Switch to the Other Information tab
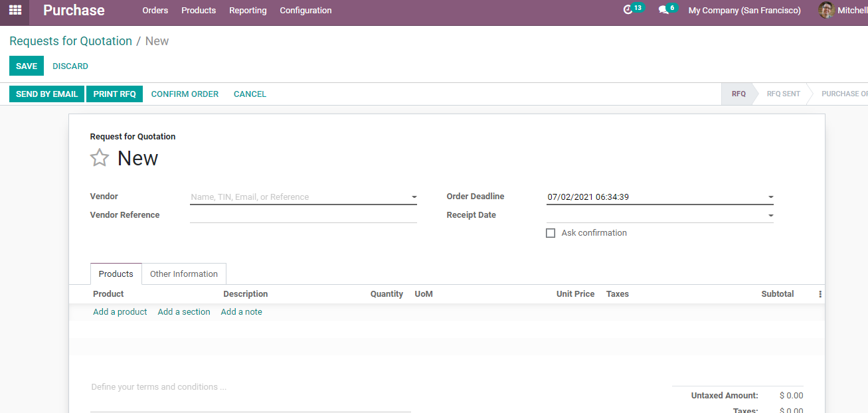This screenshot has height=413, width=868. pyautogui.click(x=184, y=274)
